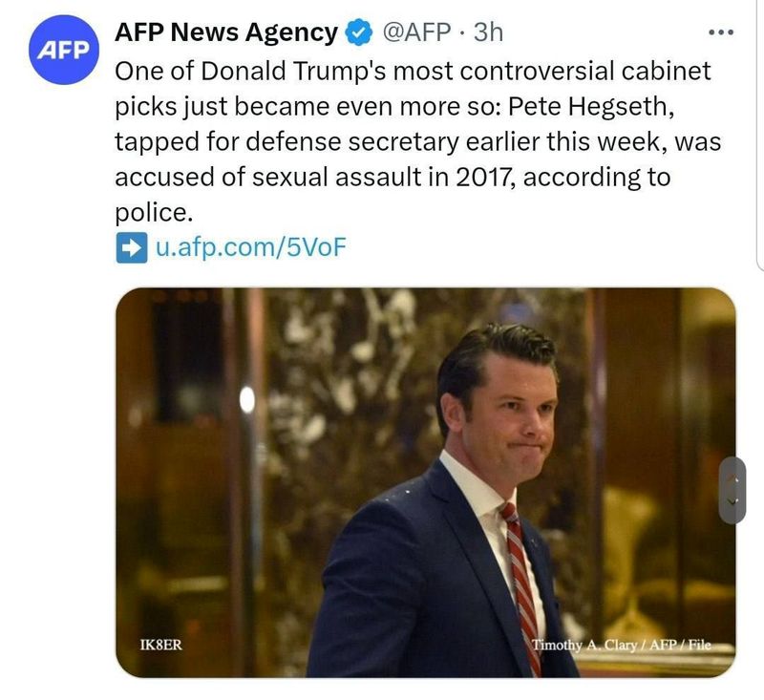Image resolution: width=764 pixels, height=700 pixels.
Task: Click the word 'police.' ending the tweet
Action: pyautogui.click(x=154, y=212)
